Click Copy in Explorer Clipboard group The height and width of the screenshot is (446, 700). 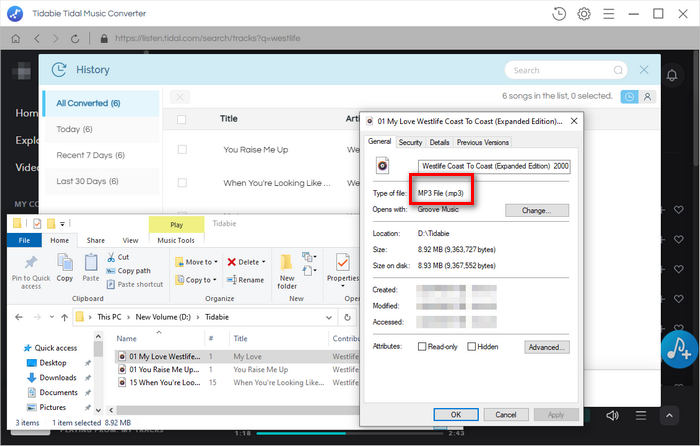pos(65,268)
